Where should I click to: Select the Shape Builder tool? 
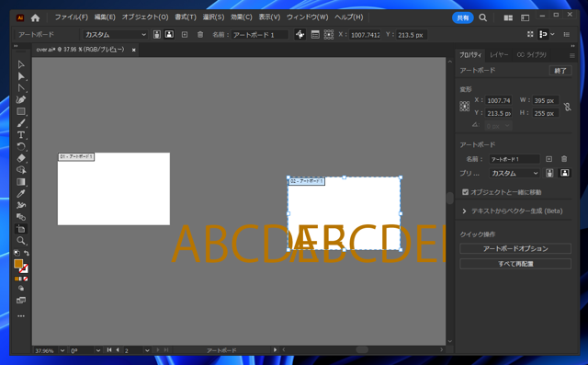(21, 170)
